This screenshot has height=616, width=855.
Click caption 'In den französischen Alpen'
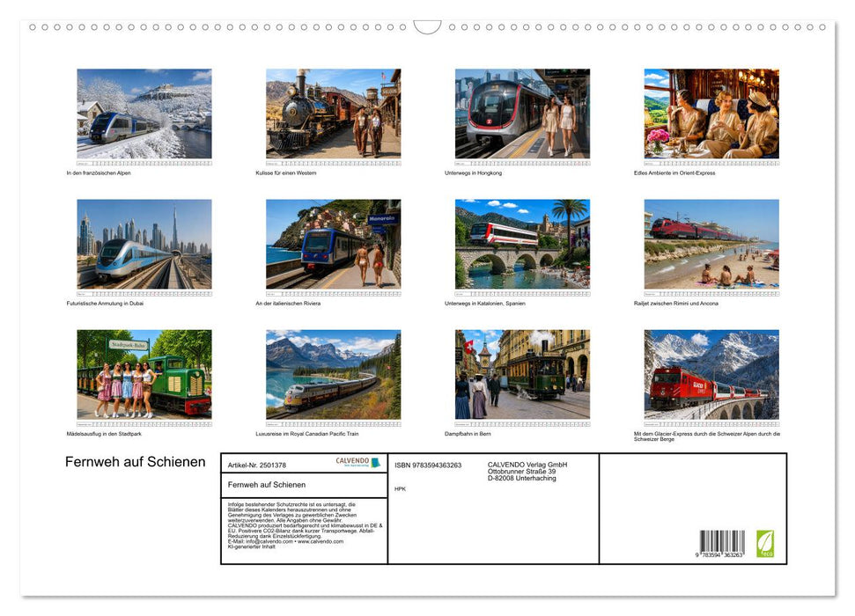pyautogui.click(x=99, y=172)
